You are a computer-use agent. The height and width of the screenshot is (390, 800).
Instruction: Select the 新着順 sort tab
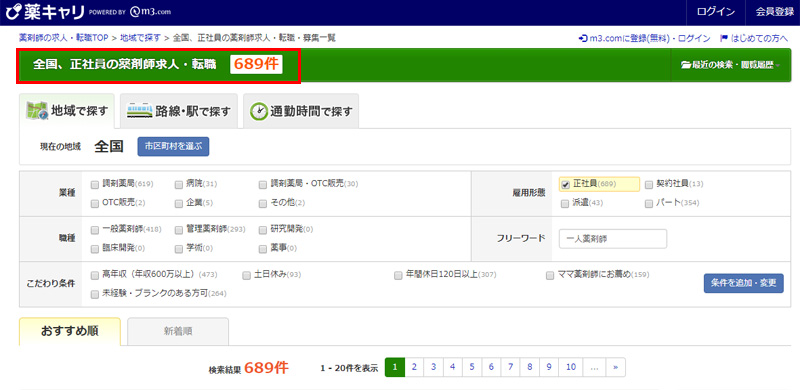pyautogui.click(x=178, y=331)
